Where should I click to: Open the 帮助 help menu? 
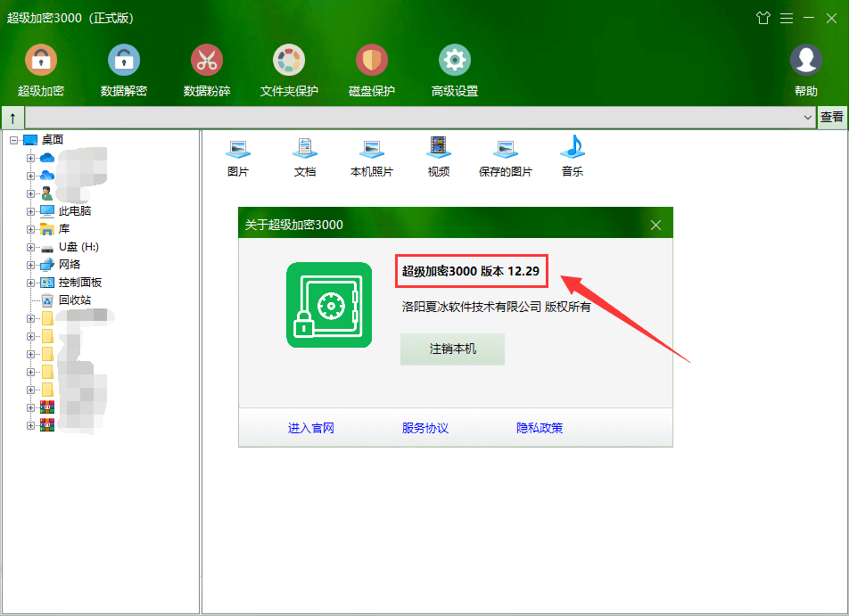point(805,70)
